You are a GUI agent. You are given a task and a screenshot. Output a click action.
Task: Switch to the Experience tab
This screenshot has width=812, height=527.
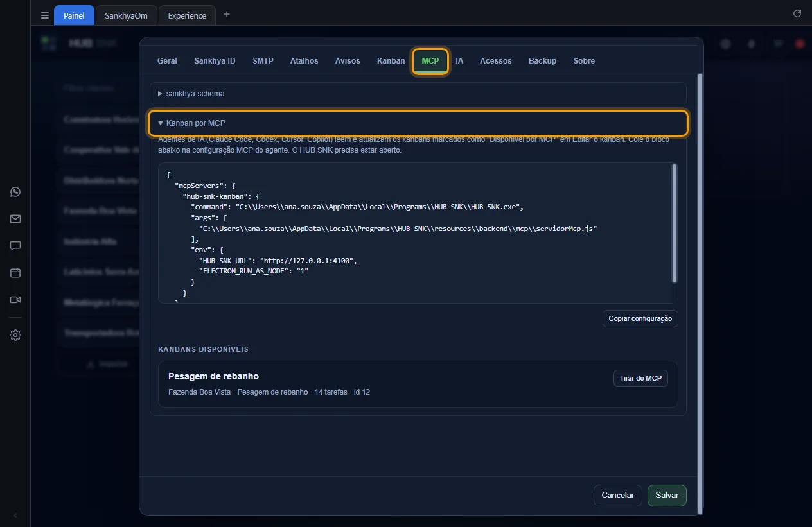tap(187, 15)
